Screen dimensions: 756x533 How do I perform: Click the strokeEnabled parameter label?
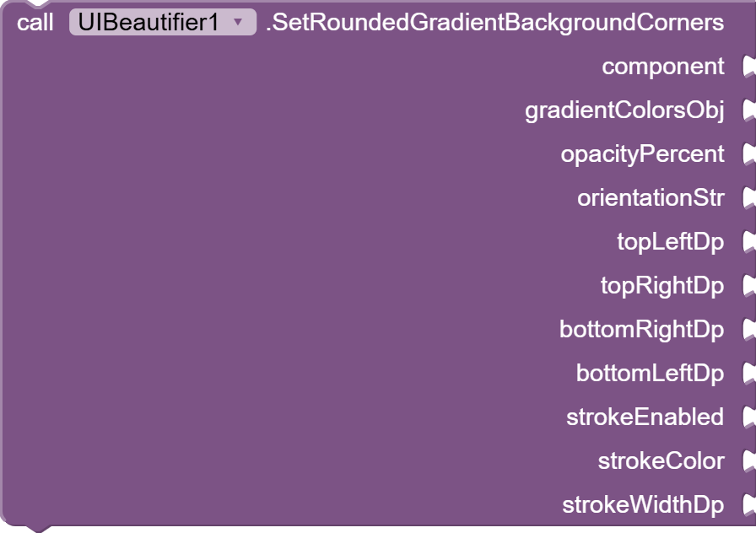pyautogui.click(x=645, y=417)
